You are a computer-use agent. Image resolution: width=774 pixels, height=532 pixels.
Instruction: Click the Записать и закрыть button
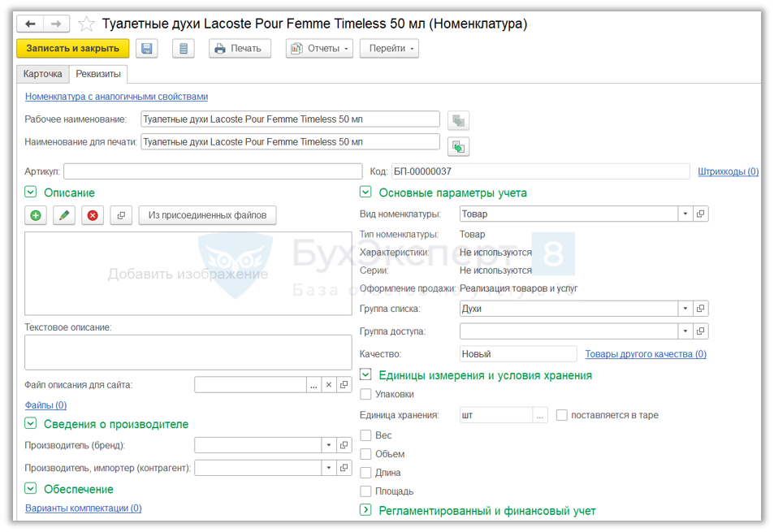click(72, 49)
